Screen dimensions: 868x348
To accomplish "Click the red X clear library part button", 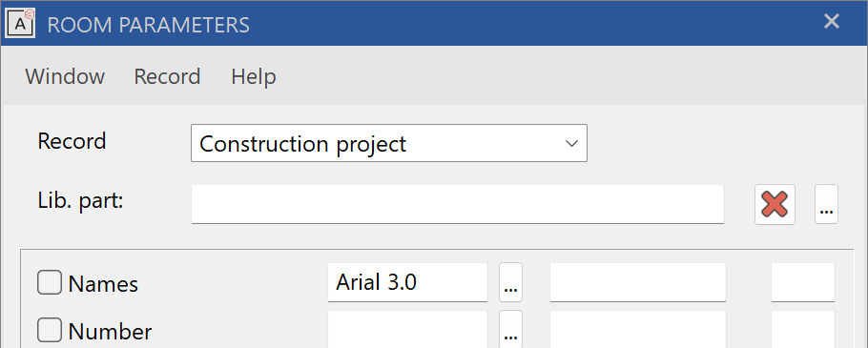I will tap(775, 205).
